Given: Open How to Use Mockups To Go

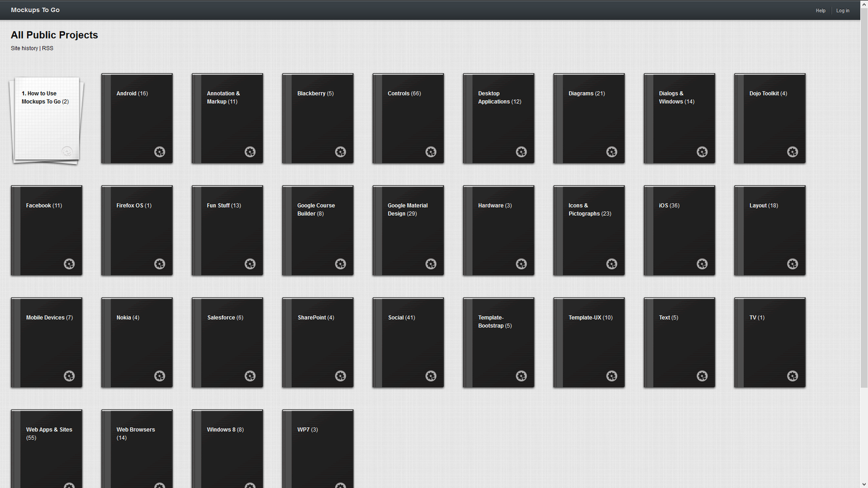Looking at the screenshot, I should tap(47, 119).
